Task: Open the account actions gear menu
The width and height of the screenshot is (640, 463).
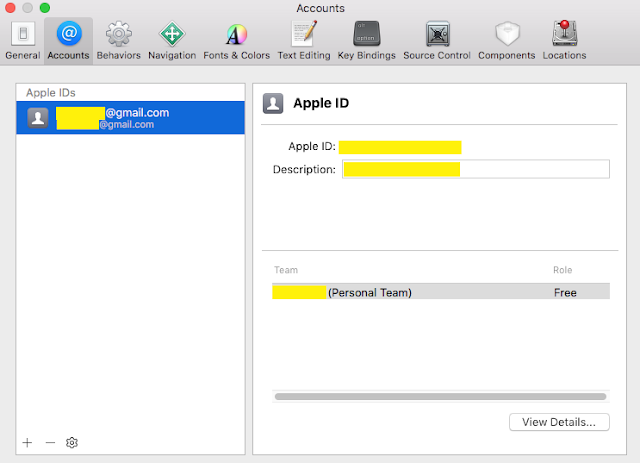Action: [x=72, y=443]
